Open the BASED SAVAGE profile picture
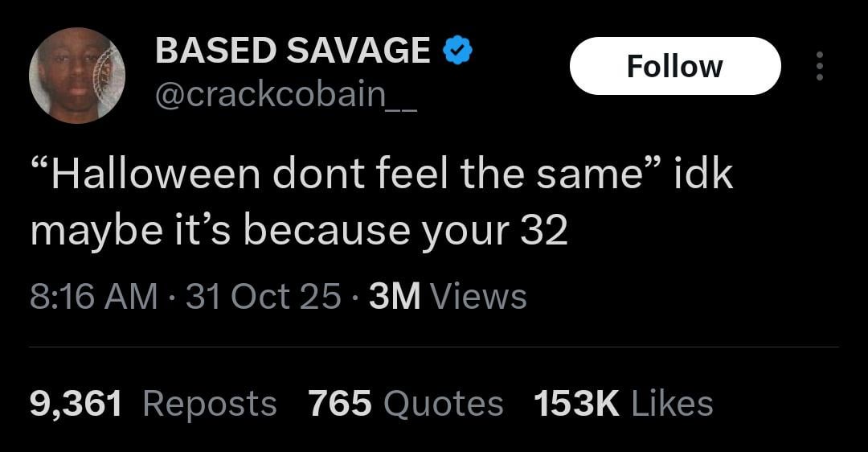Viewport: 868px width, 452px height. click(x=78, y=75)
